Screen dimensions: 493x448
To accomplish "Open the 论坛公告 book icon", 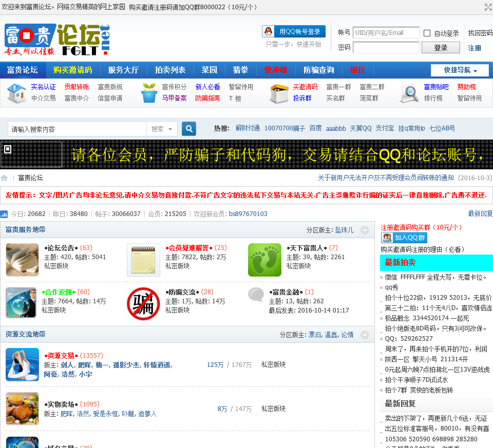I will tap(22, 260).
